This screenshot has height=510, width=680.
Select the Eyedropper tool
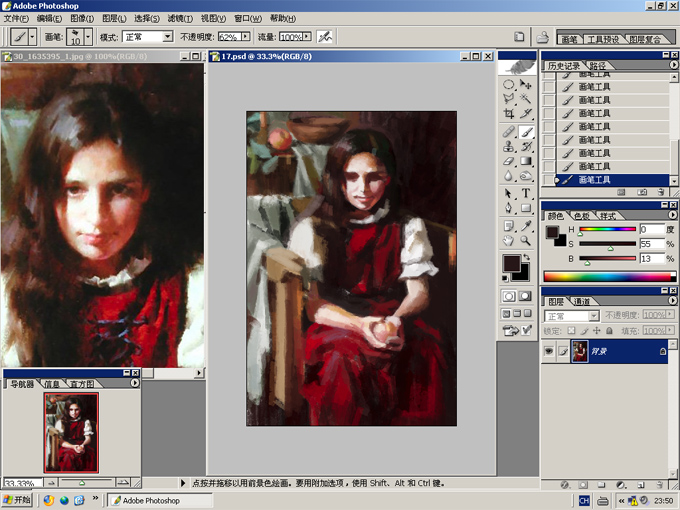[526, 226]
